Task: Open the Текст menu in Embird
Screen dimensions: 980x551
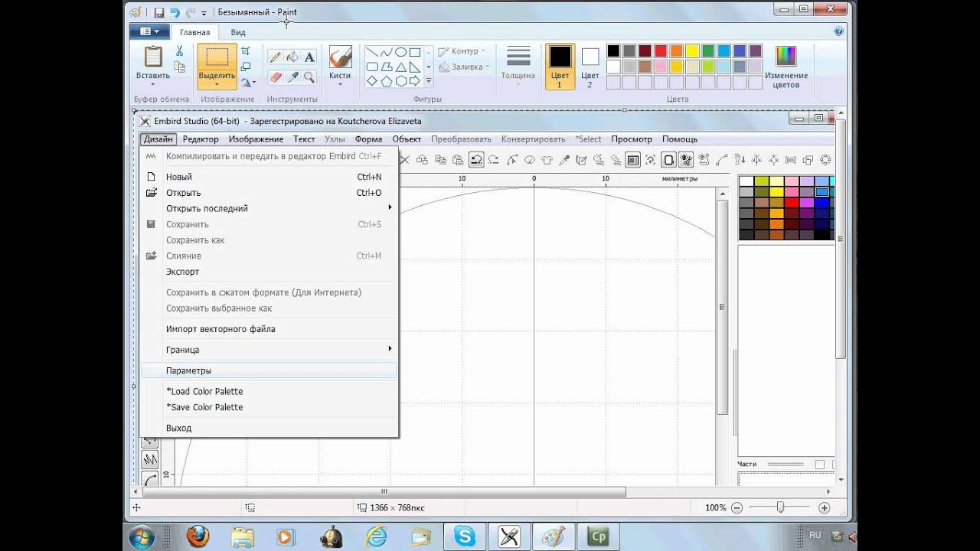Action: pos(304,139)
